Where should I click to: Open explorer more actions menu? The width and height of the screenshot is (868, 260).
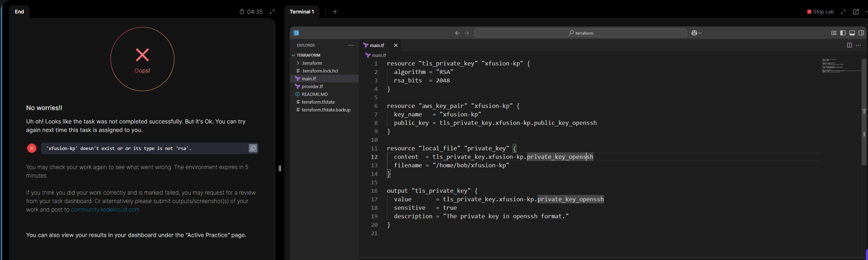(351, 45)
